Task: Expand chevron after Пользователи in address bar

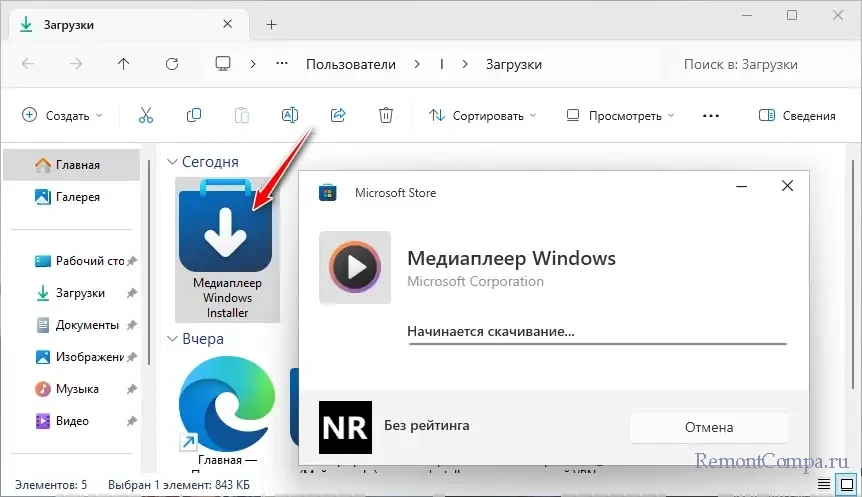Action: coord(417,64)
